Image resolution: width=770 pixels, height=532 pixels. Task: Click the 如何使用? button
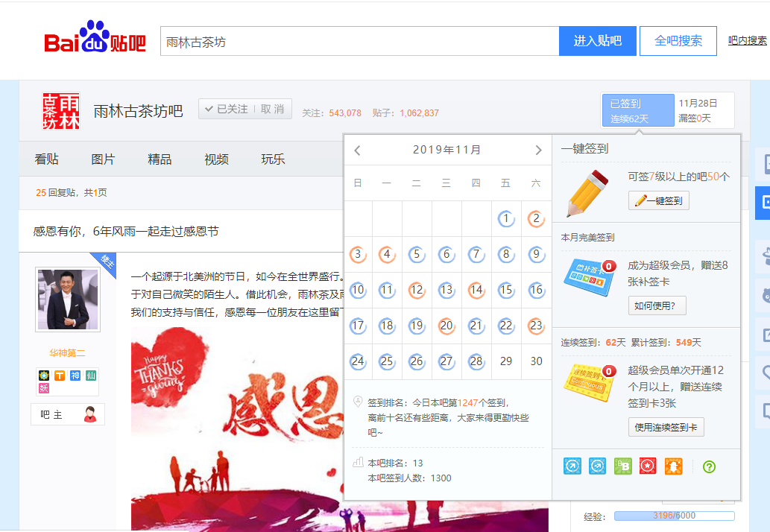point(657,305)
